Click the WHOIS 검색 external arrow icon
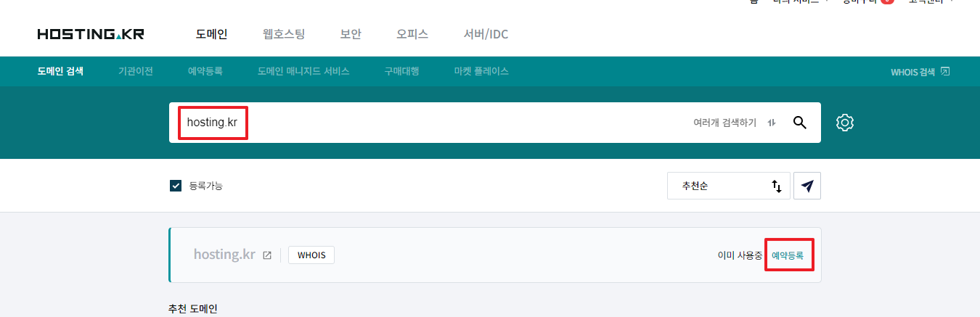Screen dimensions: 980x317 [x=944, y=71]
